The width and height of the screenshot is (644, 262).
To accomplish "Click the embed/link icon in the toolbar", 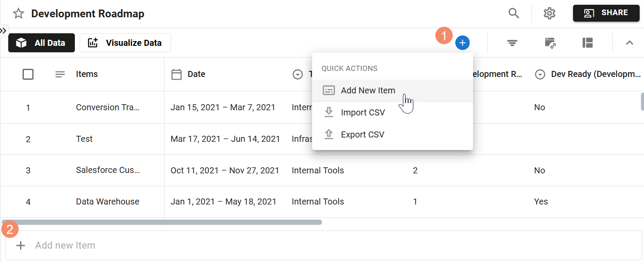I will pyautogui.click(x=550, y=43).
